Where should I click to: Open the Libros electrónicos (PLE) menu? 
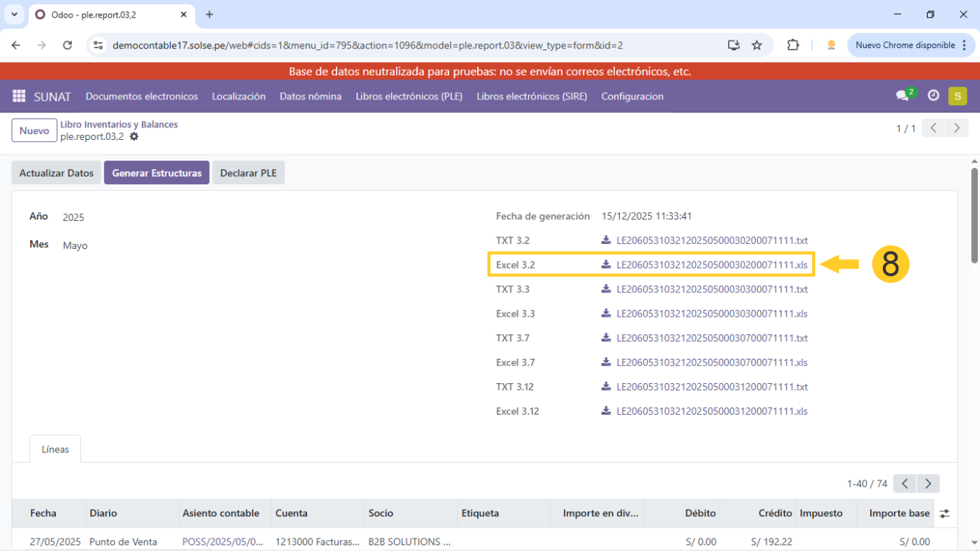(x=409, y=96)
